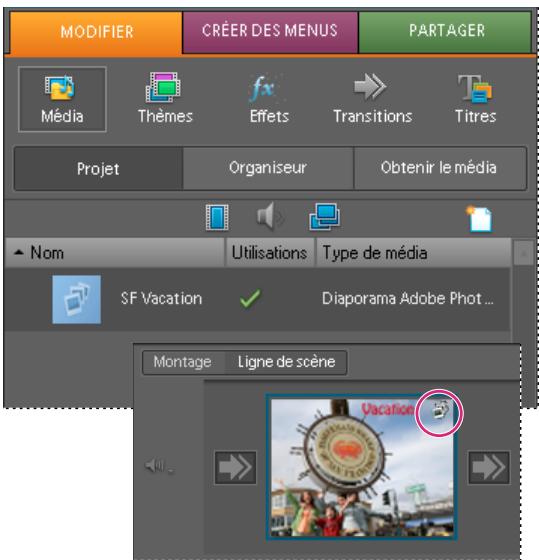Click the SF Vacation slideshow icon
The image size is (539, 560).
pyautogui.click(x=76, y=299)
